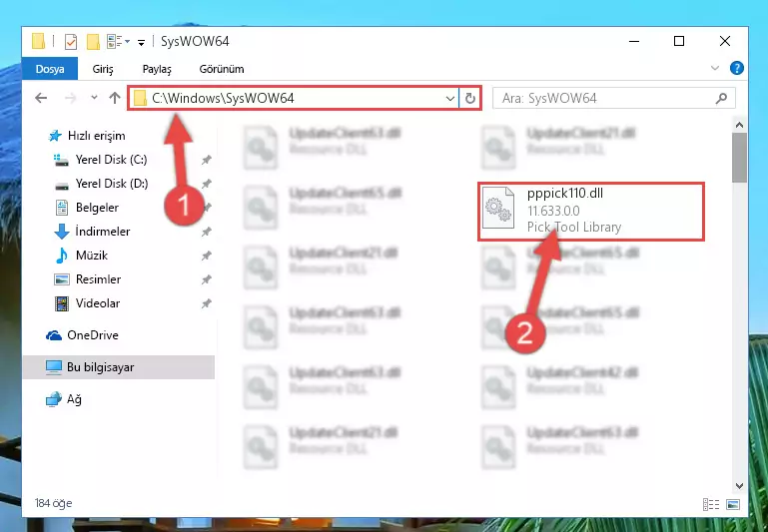Refresh the SysWOW64 folder view
Image resolution: width=768 pixels, height=532 pixels.
[469, 99]
